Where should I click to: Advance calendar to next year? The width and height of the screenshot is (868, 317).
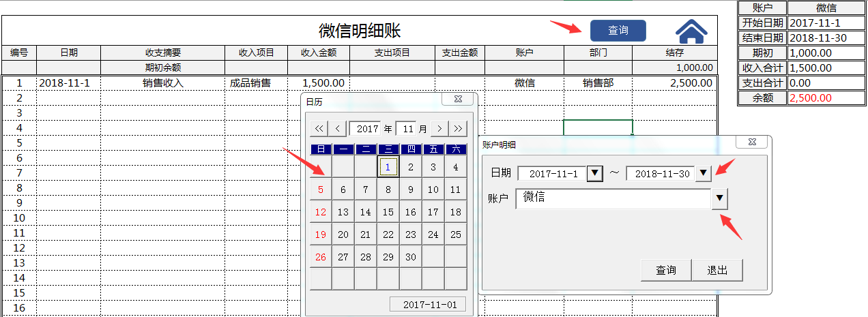[459, 128]
